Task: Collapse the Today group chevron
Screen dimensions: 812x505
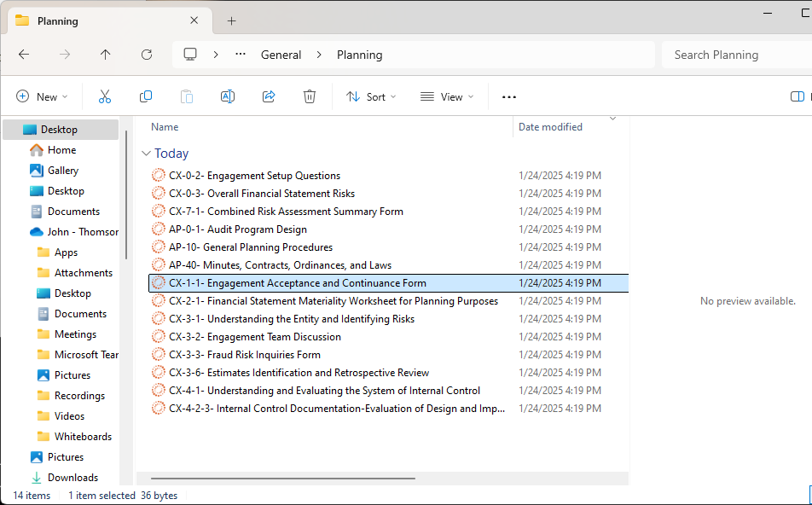Action: (x=146, y=154)
